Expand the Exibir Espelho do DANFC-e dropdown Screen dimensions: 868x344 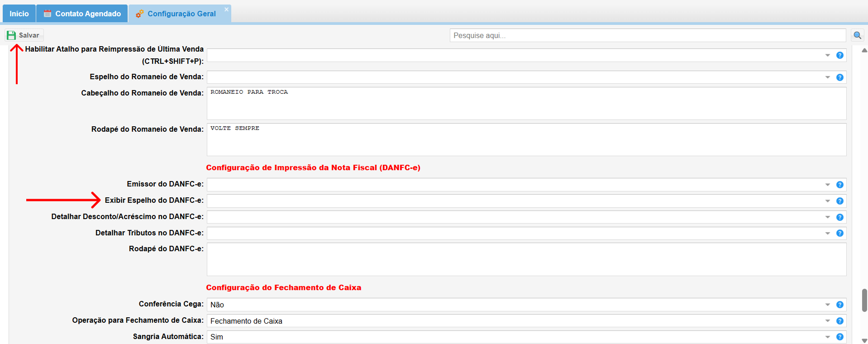827,201
